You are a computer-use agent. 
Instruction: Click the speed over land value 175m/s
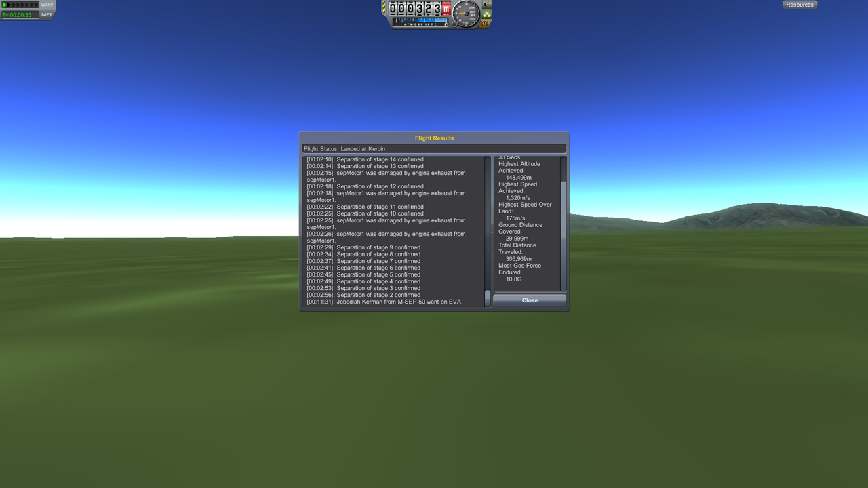(515, 218)
